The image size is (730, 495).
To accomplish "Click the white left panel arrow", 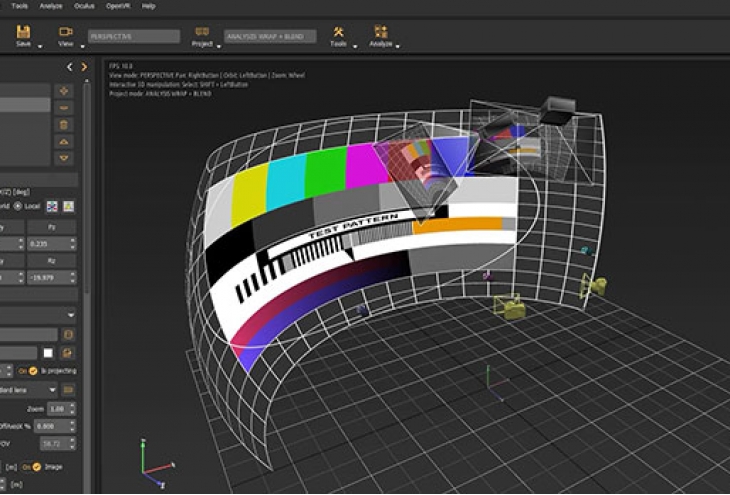I will (x=69, y=67).
